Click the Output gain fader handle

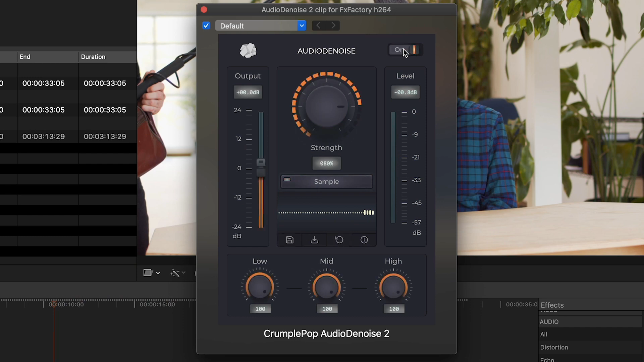261,168
